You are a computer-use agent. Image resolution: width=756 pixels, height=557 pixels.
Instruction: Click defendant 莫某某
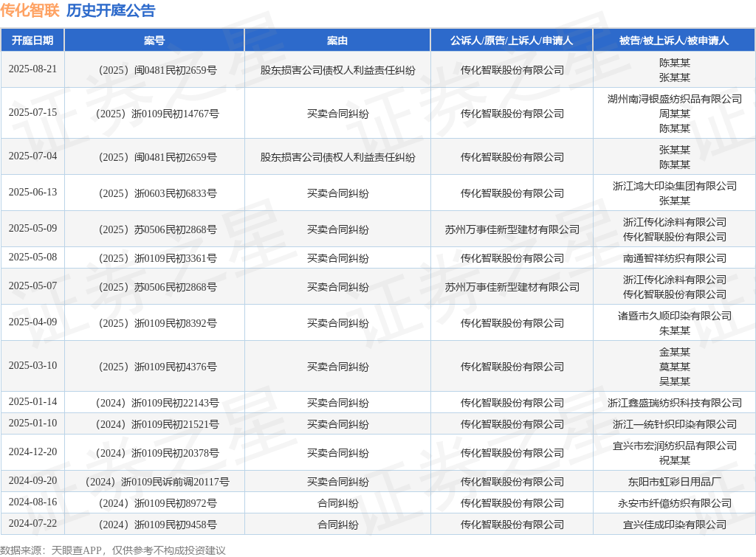pyautogui.click(x=675, y=367)
